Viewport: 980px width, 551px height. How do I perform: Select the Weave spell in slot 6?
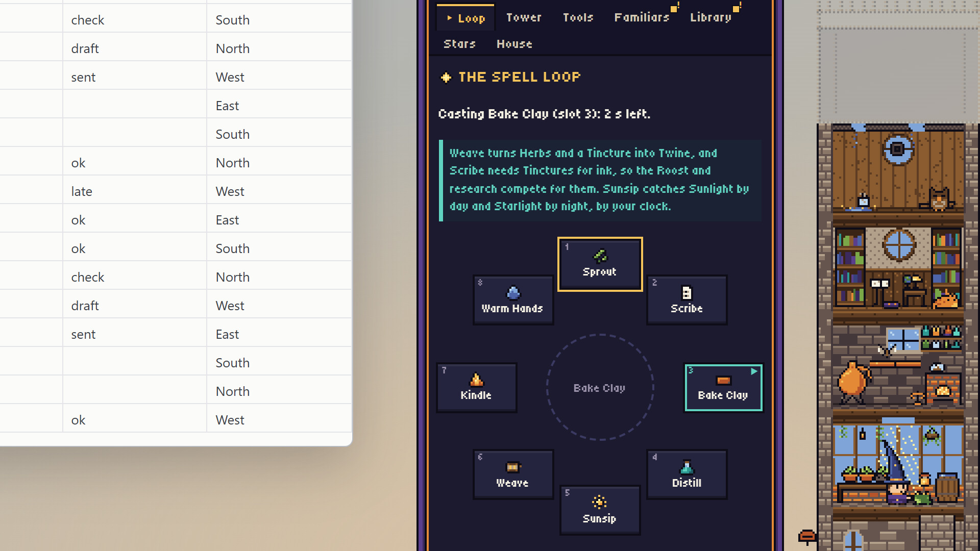pos(513,474)
